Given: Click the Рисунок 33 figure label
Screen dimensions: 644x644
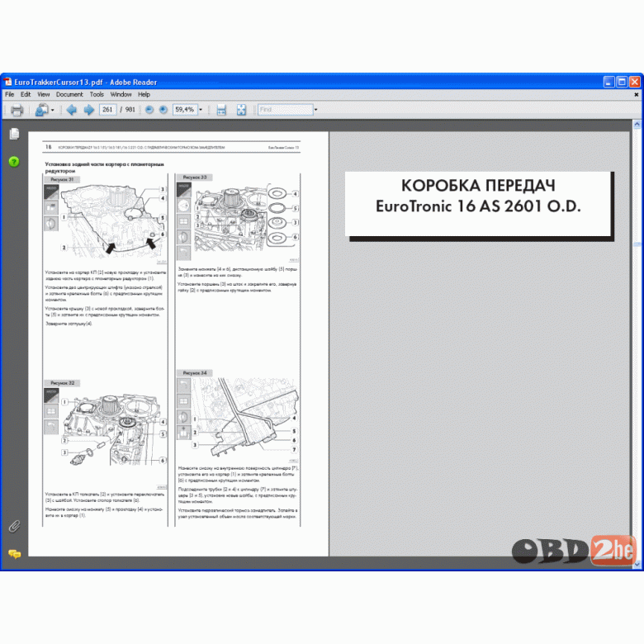Looking at the screenshot, I should click(x=195, y=178).
